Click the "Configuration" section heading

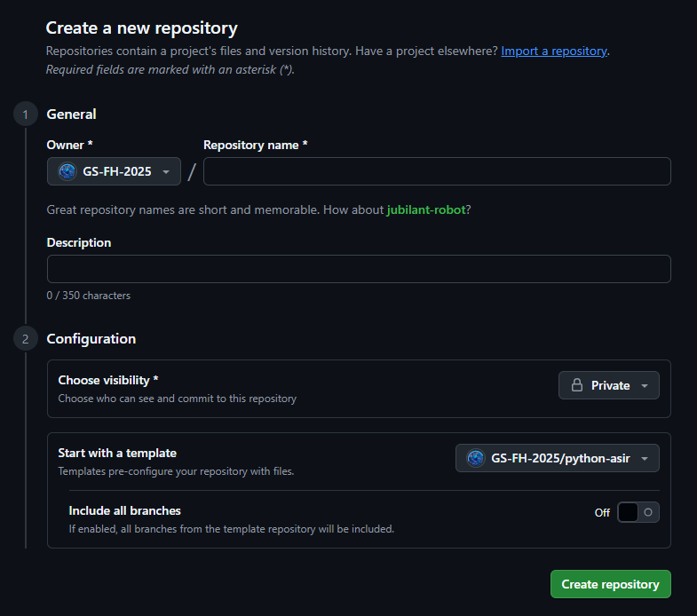[x=91, y=339]
